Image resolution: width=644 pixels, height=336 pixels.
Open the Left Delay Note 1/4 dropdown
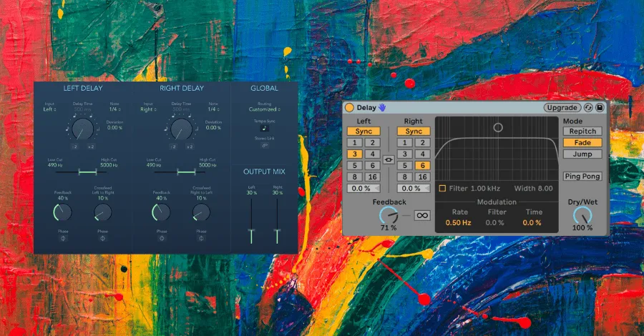coord(115,109)
